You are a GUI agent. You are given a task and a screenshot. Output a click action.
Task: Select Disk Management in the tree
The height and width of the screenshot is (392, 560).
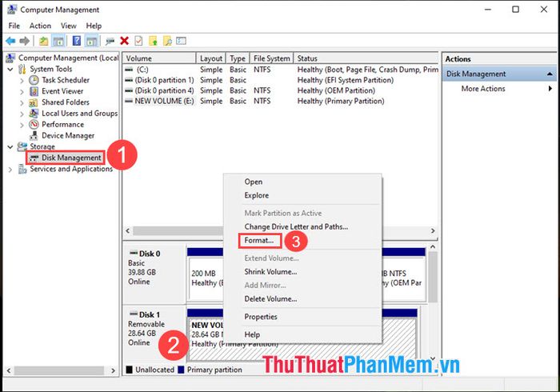(66, 158)
